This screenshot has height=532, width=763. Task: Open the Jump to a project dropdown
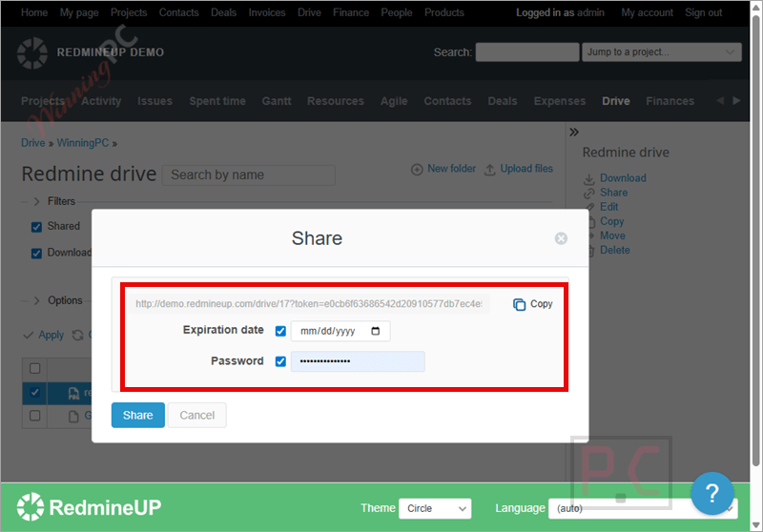662,52
